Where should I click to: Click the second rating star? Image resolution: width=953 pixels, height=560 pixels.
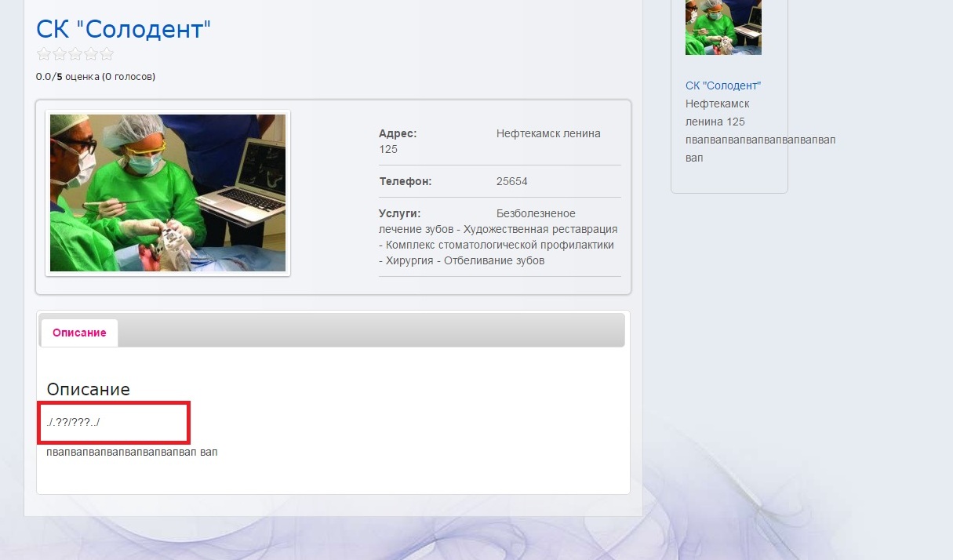60,55
